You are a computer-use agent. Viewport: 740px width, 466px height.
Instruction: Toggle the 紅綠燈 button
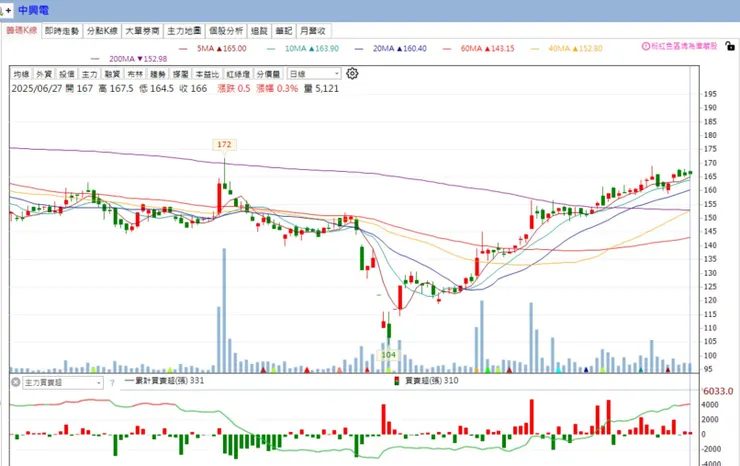pyautogui.click(x=238, y=74)
